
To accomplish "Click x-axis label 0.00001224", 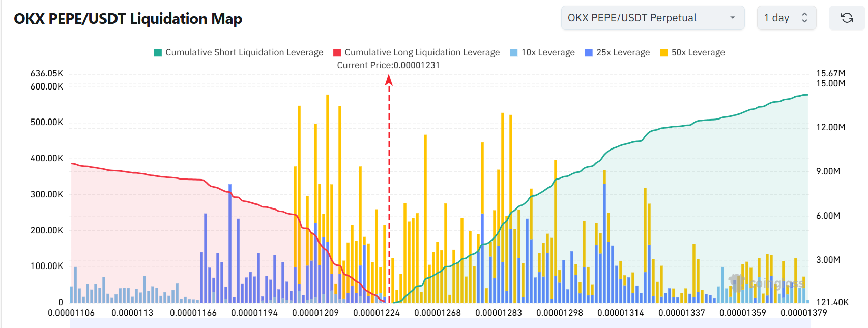I will [377, 313].
